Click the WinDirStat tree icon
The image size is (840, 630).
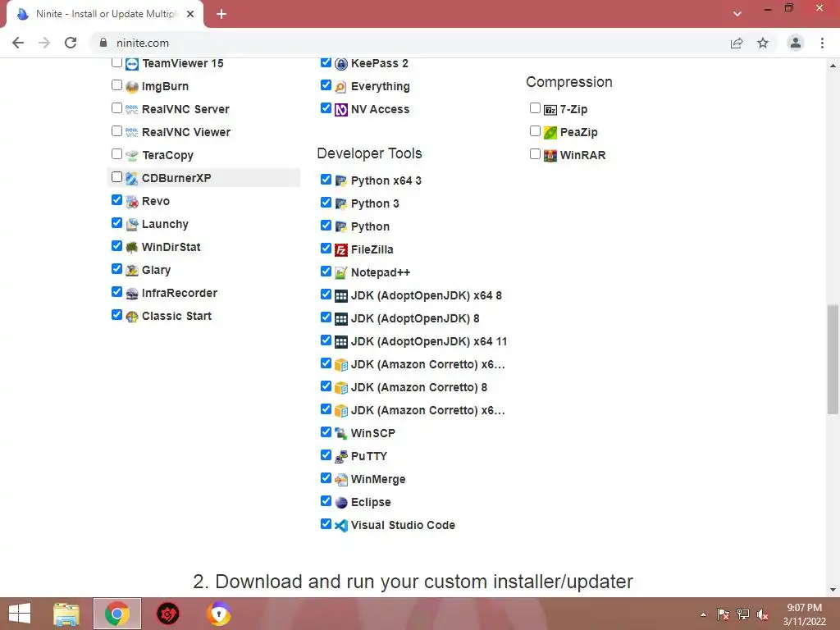click(x=132, y=248)
